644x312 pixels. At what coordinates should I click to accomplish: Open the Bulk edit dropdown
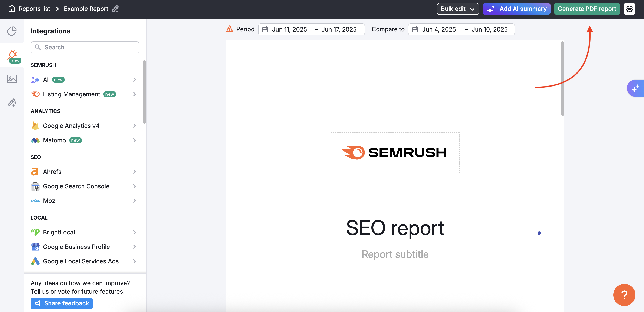pyautogui.click(x=458, y=9)
